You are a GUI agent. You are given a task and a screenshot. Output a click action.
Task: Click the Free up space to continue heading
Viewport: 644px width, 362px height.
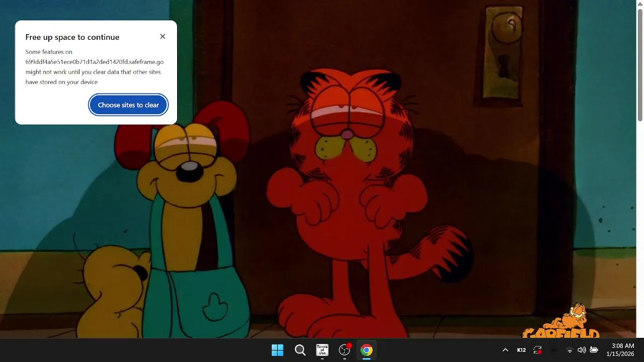[x=72, y=37]
